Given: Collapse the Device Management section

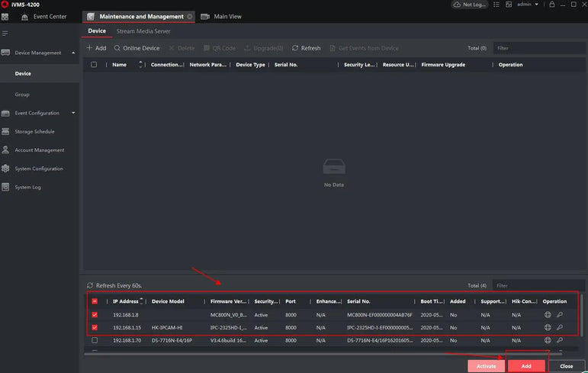Looking at the screenshot, I should coord(73,53).
